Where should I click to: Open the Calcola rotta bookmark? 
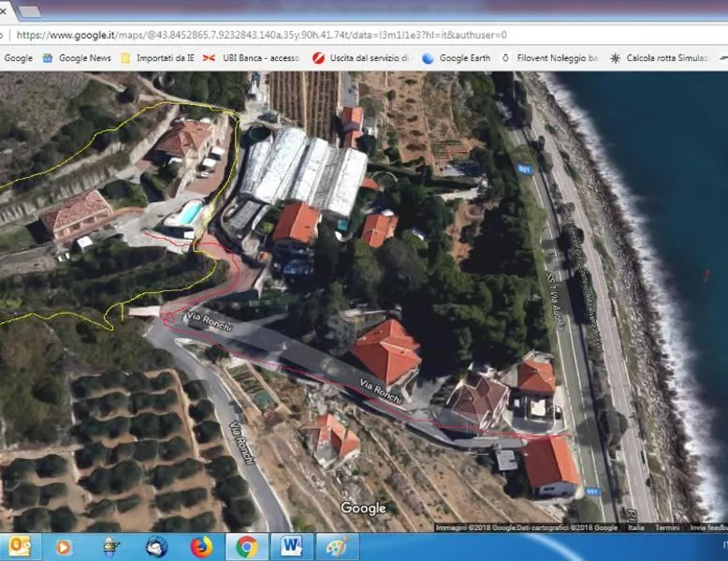click(x=659, y=58)
